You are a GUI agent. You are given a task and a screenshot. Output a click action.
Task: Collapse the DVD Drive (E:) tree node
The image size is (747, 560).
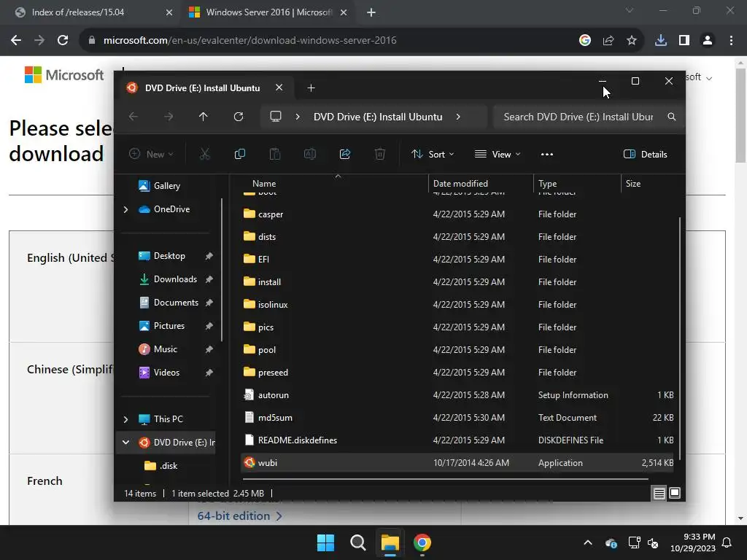coord(125,443)
